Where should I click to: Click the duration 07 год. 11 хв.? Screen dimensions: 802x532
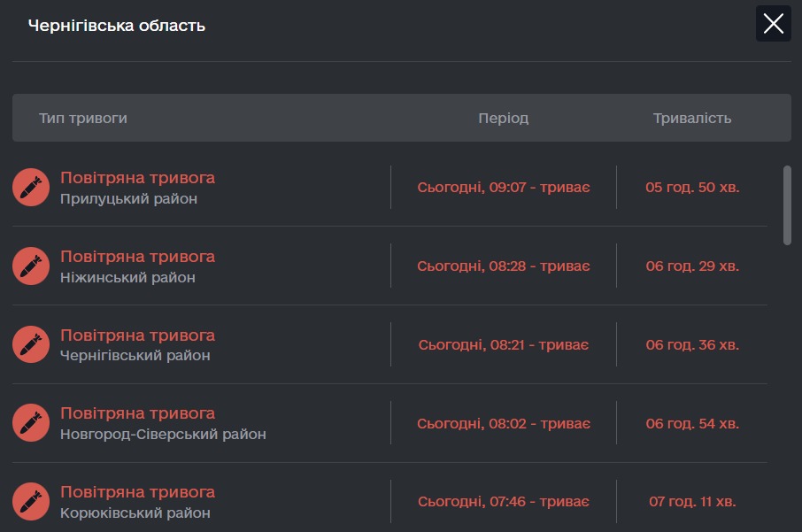[x=690, y=501]
